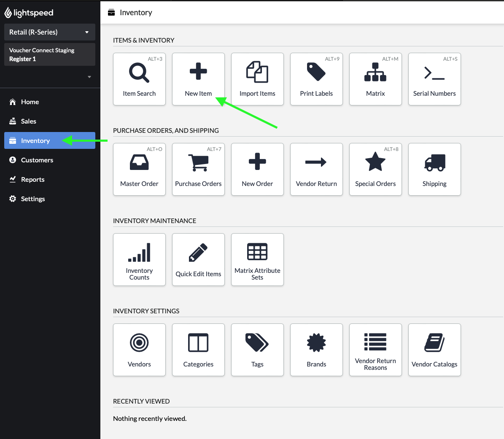Open the Shipping truck tile
This screenshot has width=504, height=439.
434,170
